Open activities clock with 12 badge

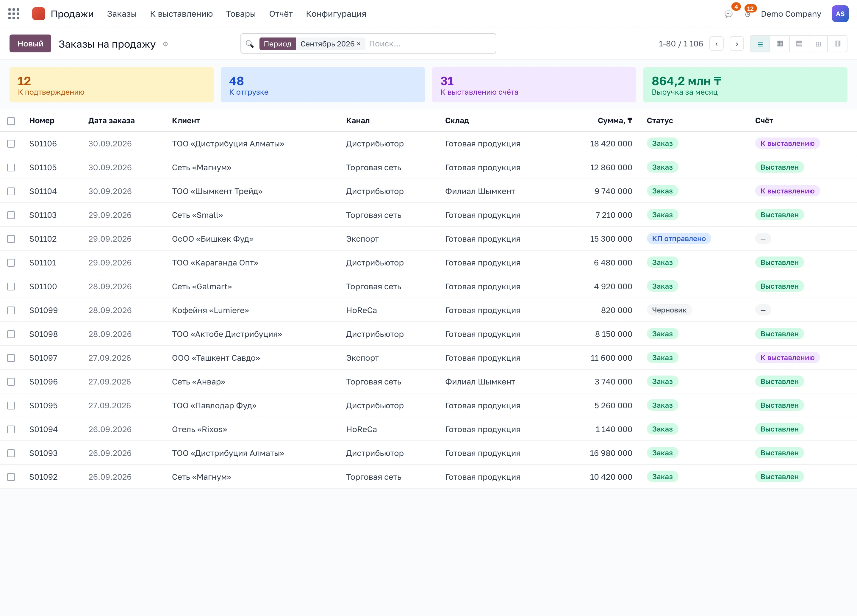[748, 14]
